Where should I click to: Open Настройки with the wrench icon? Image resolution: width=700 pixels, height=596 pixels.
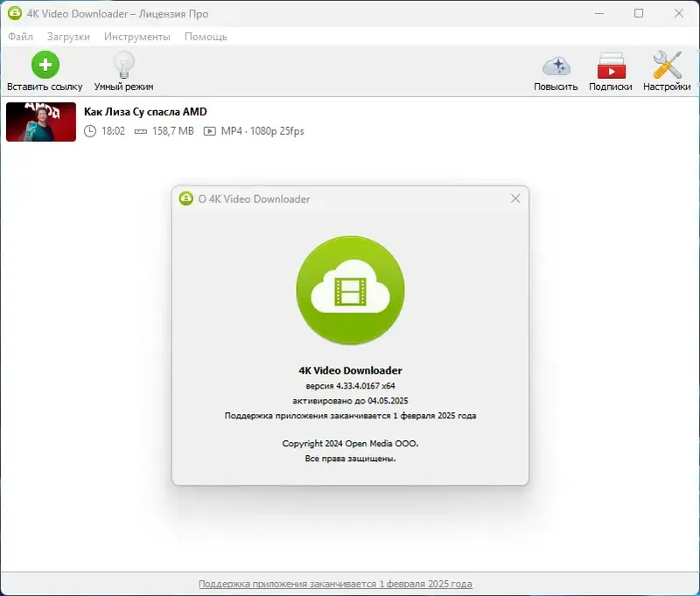(x=666, y=65)
